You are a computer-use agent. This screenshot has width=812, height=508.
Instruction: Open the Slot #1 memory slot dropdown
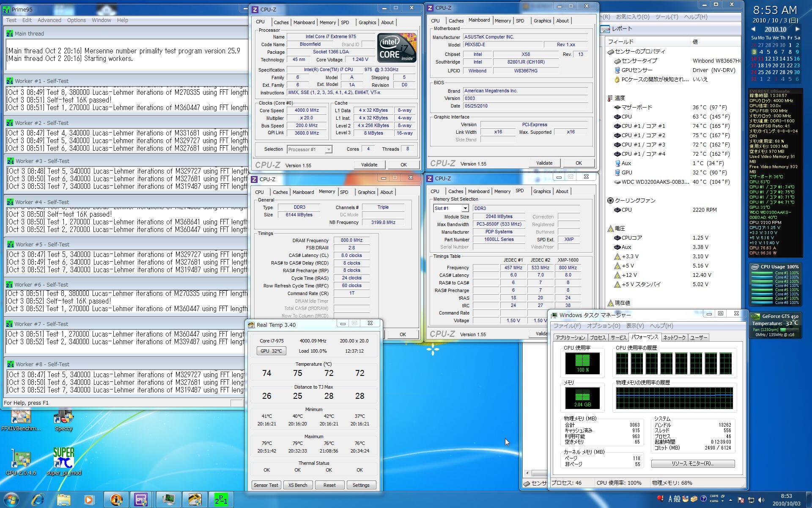[465, 208]
